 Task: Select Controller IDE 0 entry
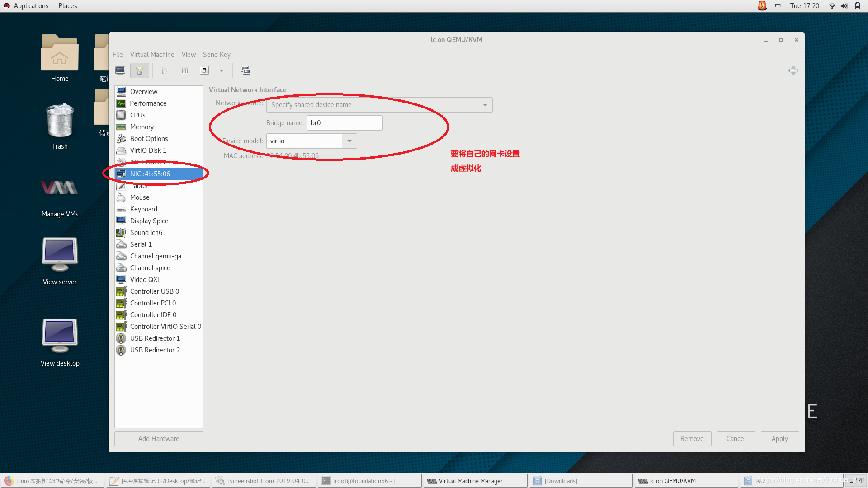pos(159,315)
